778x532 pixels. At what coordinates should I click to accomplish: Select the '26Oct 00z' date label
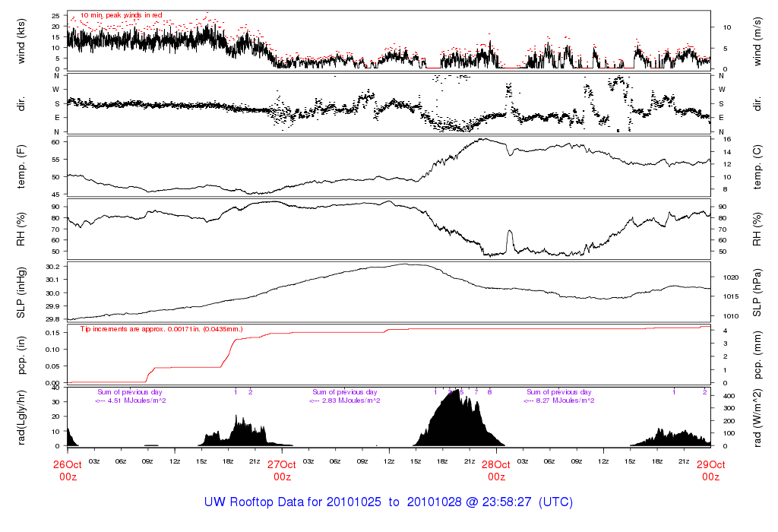tap(68, 470)
